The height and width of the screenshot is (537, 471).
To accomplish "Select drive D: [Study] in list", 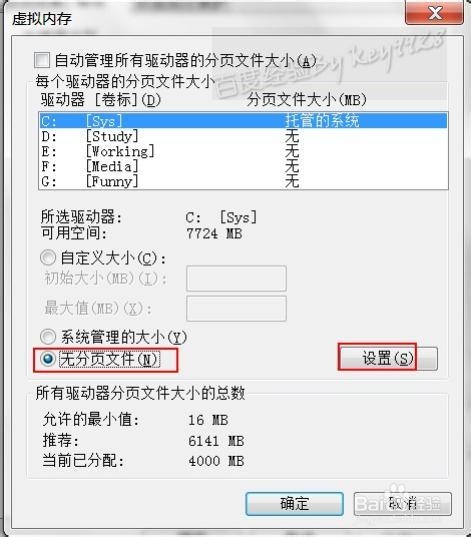I will point(243,136).
